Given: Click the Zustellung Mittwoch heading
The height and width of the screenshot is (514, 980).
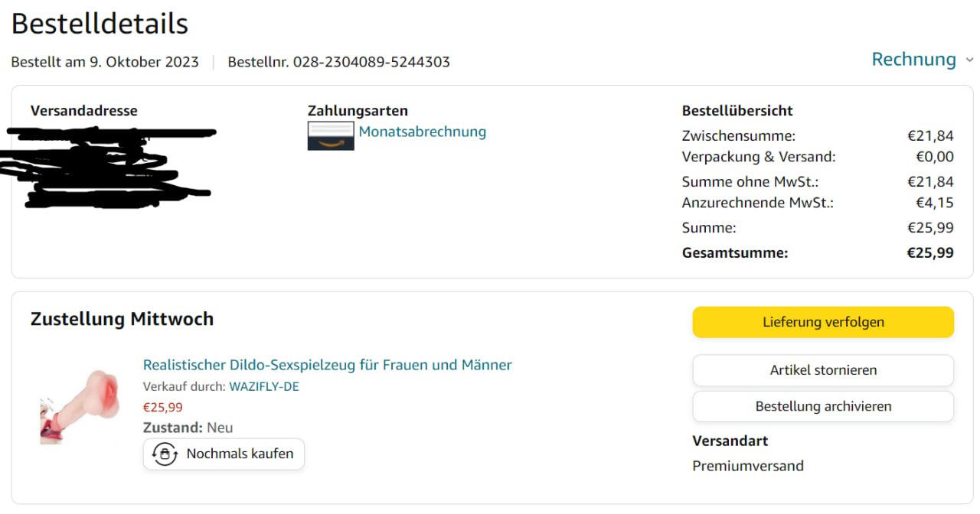Looking at the screenshot, I should 122,319.
